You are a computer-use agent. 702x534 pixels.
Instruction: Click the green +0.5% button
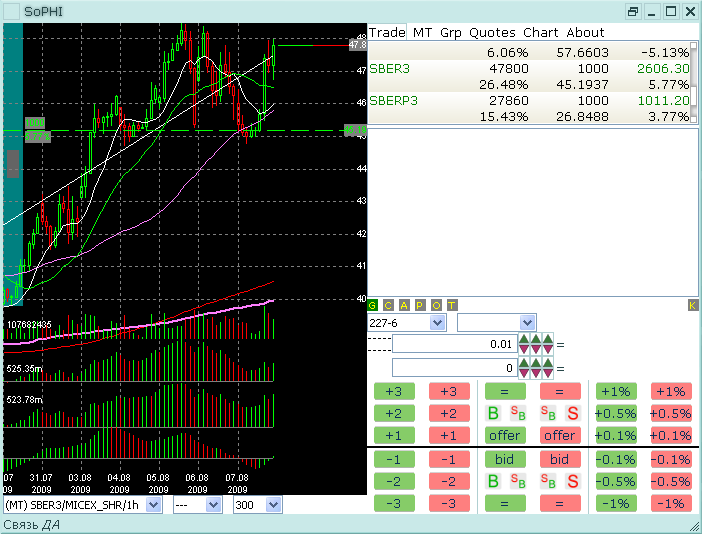point(616,413)
